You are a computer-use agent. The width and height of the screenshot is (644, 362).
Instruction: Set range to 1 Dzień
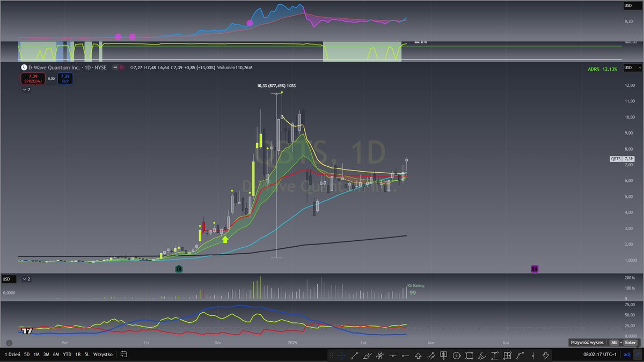point(12,354)
